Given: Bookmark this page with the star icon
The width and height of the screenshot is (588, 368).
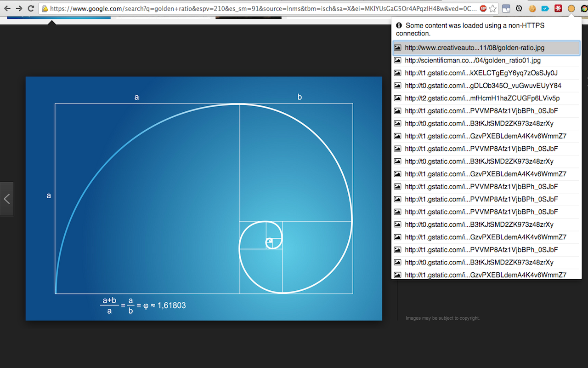Looking at the screenshot, I should (x=493, y=8).
